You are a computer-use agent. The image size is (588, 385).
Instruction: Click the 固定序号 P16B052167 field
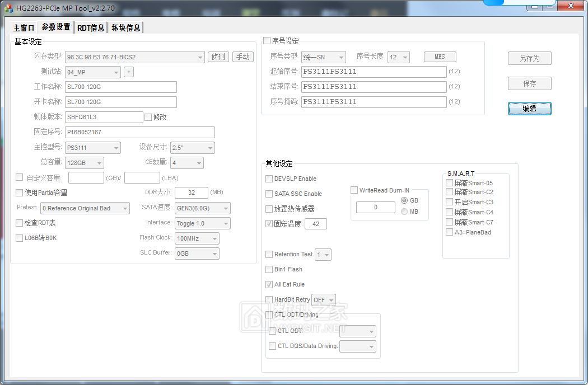(140, 132)
